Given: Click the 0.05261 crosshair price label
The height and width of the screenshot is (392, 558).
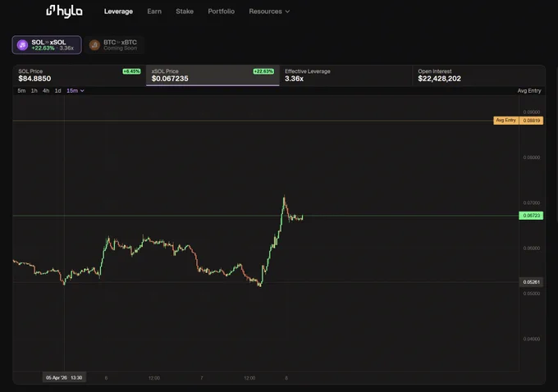Looking at the screenshot, I should coord(531,282).
